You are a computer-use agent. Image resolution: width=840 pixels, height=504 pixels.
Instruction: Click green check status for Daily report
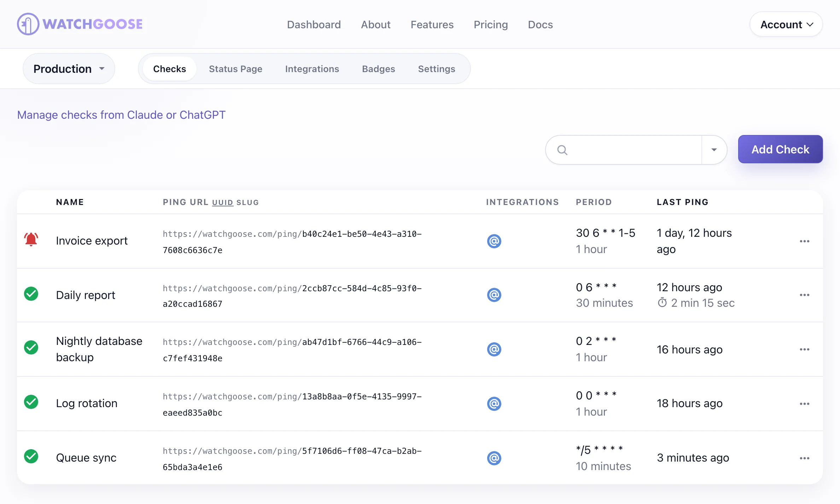pos(31,294)
